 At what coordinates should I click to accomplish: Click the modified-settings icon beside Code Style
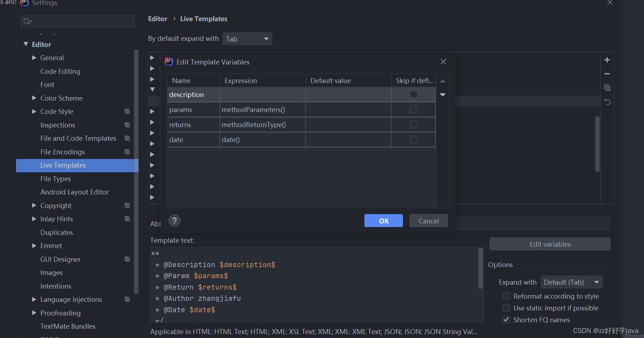(x=127, y=111)
